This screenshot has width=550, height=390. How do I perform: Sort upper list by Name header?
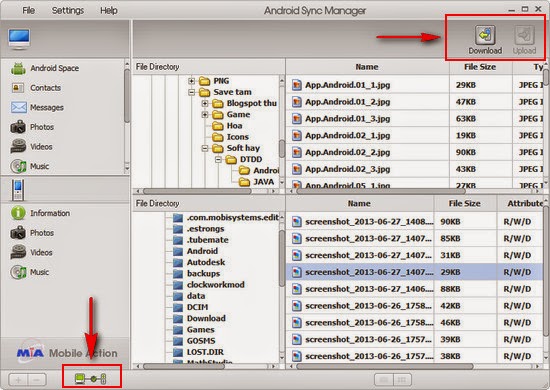367,67
